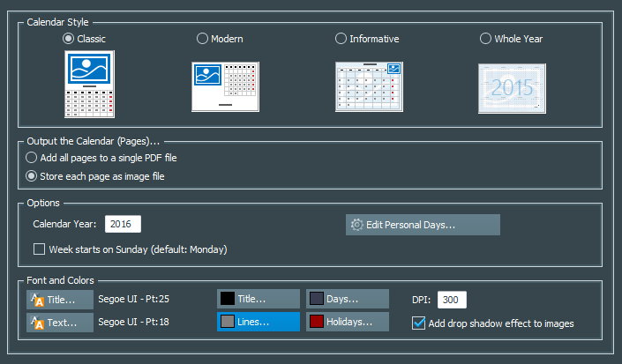
Task: Click the Whole Year 2015 preview image
Action: [512, 87]
